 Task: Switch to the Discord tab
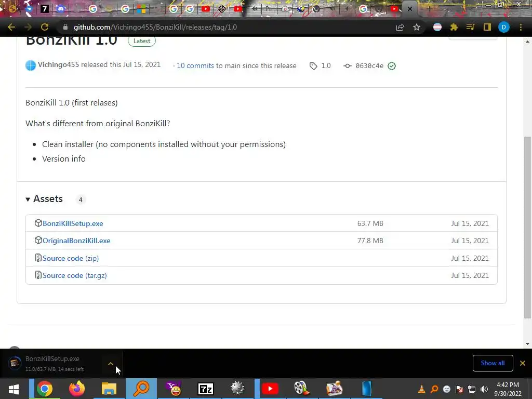60,9
